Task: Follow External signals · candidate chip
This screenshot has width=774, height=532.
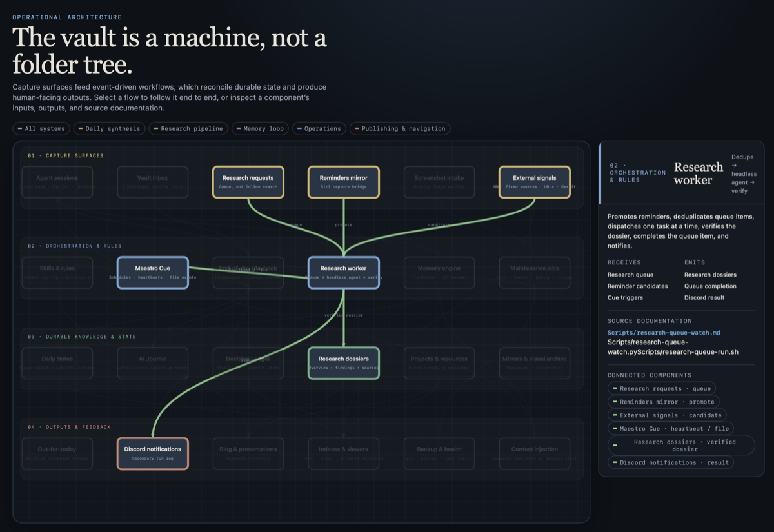Action: pos(668,415)
